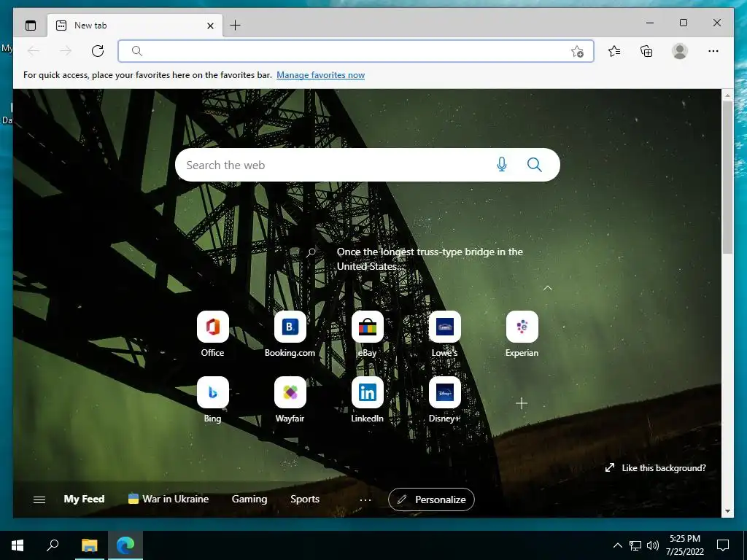This screenshot has height=560, width=747.
Task: Submit search with magnifier icon
Action: 534,165
